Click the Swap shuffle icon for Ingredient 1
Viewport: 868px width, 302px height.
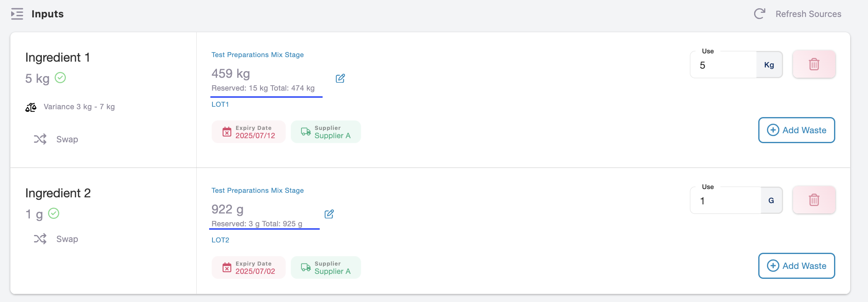tap(40, 139)
